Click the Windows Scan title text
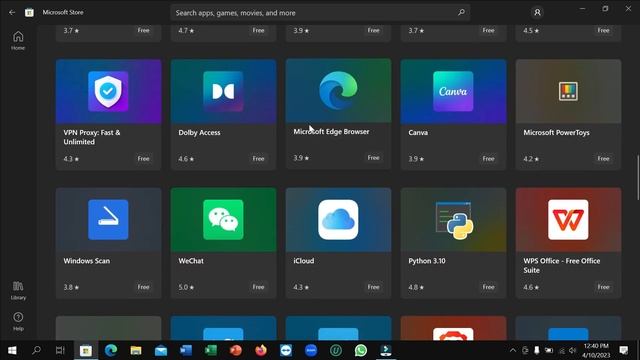 coord(87,261)
